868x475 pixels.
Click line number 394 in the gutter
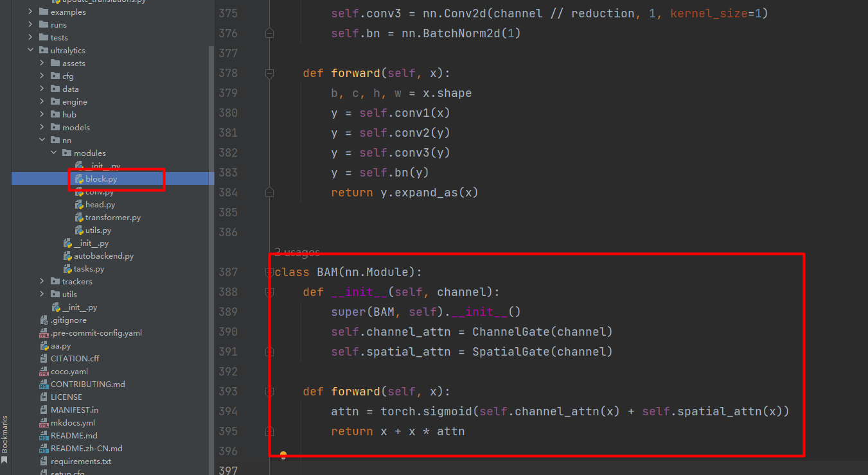227,411
